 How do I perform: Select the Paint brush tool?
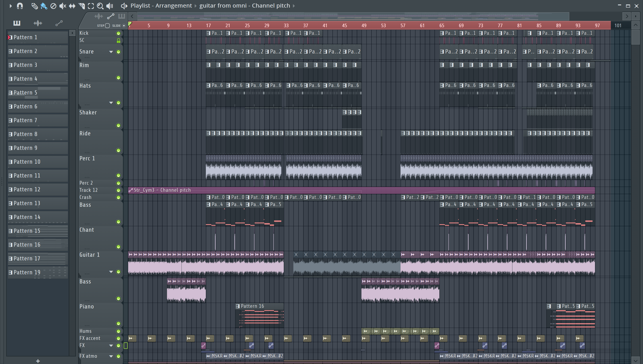coord(44,6)
